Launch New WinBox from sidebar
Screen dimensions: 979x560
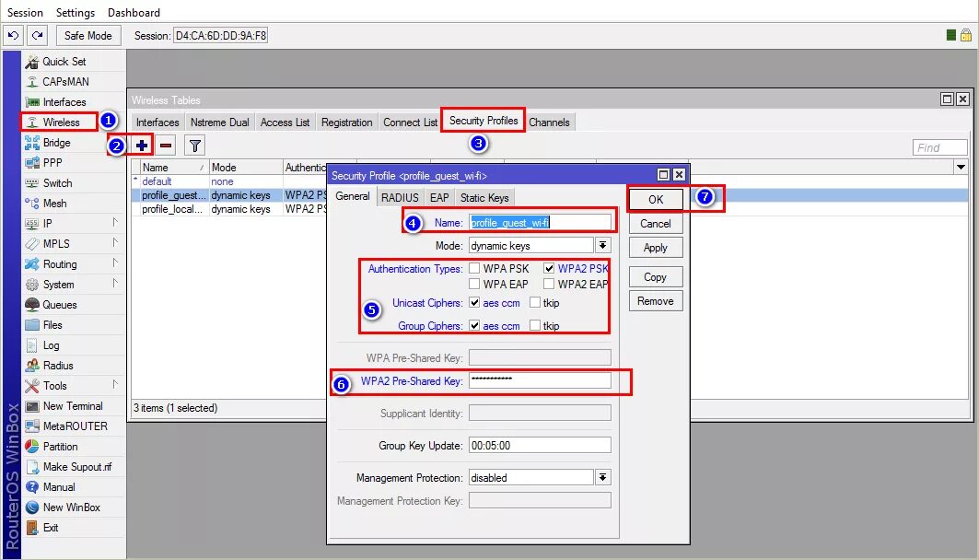(x=71, y=507)
